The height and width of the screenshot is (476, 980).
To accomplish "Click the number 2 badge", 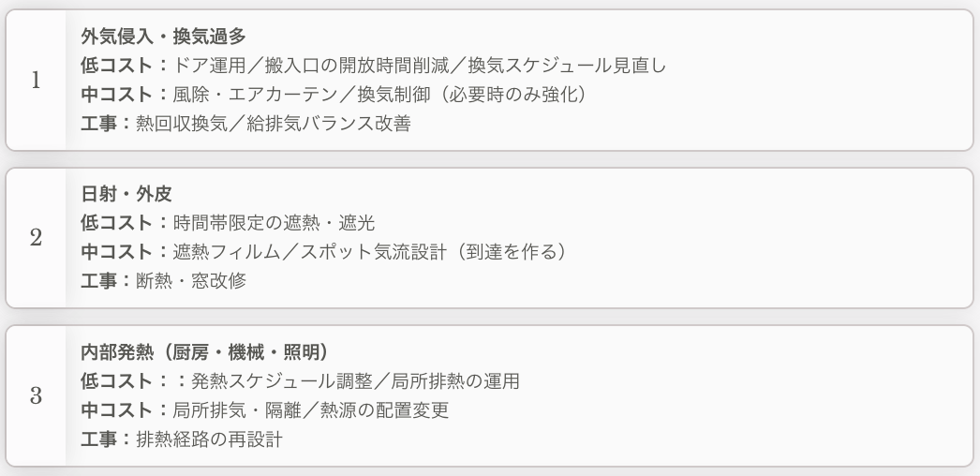I will (36, 238).
